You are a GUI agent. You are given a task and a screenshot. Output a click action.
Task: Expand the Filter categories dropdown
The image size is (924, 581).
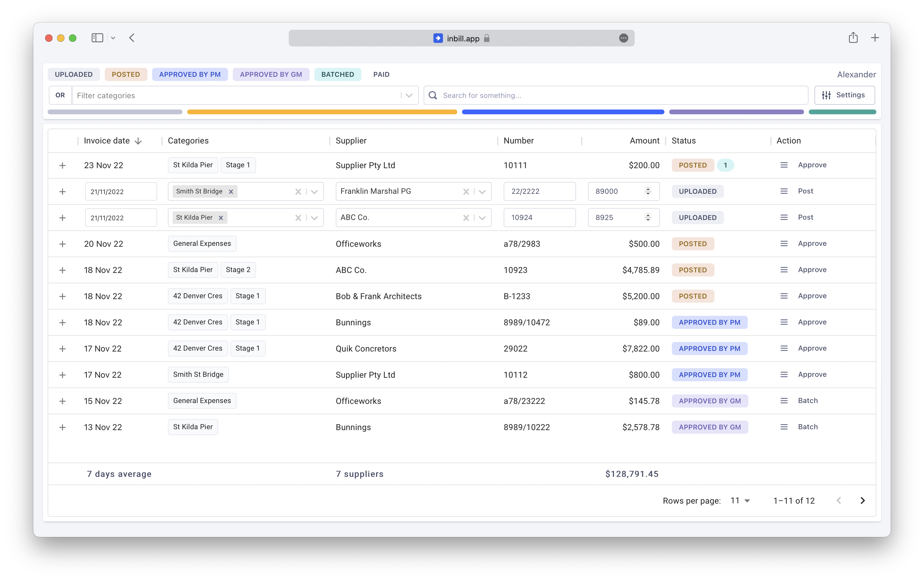pos(409,95)
